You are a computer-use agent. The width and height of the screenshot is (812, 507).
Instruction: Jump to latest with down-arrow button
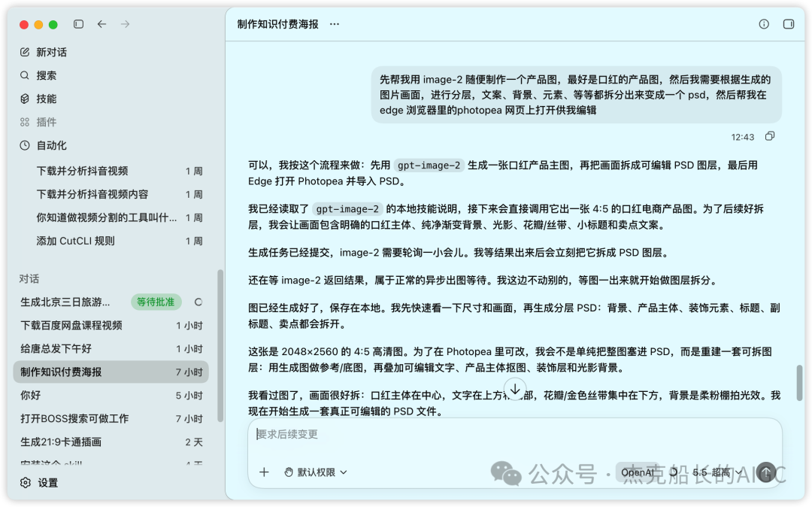tap(515, 390)
